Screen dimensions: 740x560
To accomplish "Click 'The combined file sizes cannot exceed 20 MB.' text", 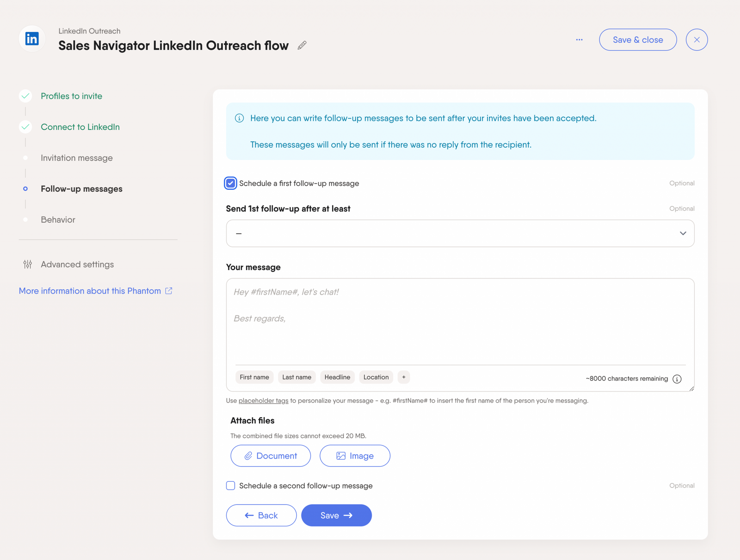I will point(298,436).
